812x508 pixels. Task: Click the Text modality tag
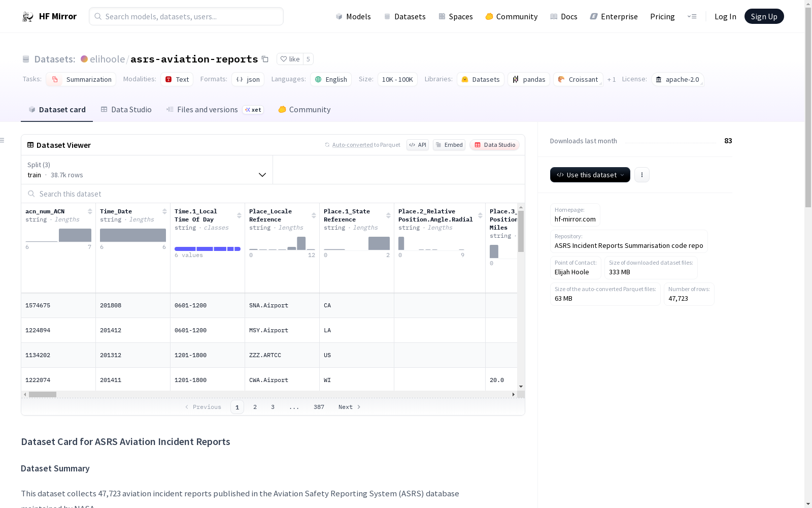pos(177,79)
